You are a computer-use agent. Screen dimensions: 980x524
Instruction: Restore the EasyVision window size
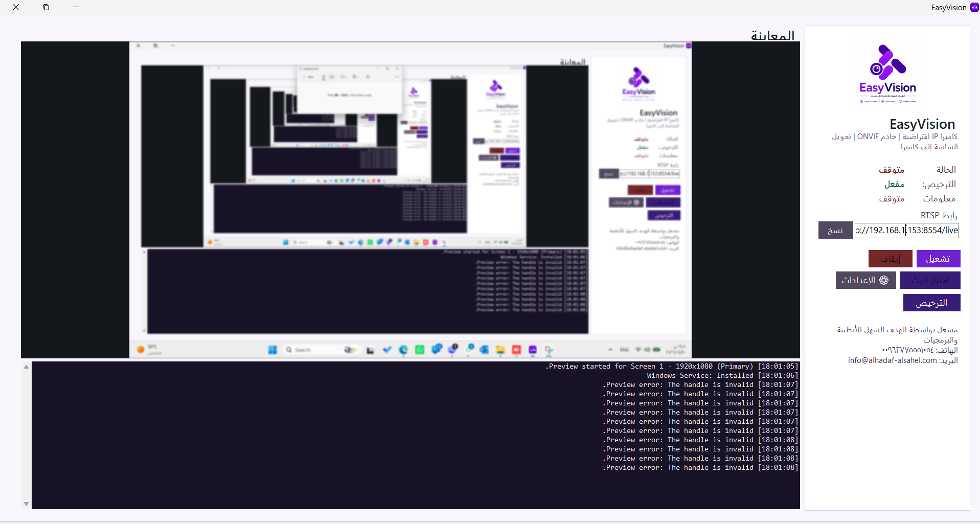pos(46,7)
